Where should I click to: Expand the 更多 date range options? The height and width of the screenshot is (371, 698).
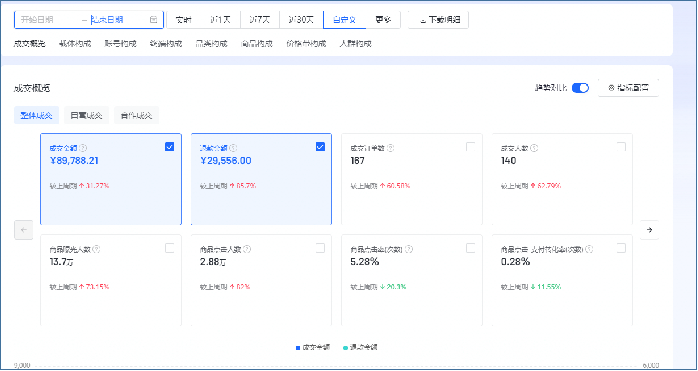tap(383, 20)
